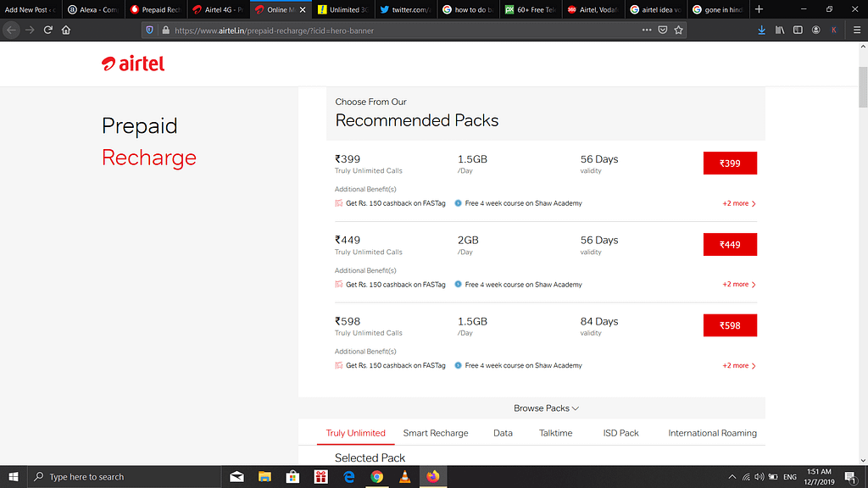This screenshot has height=488, width=868.
Task: Save page to Pocket
Action: tap(663, 30)
